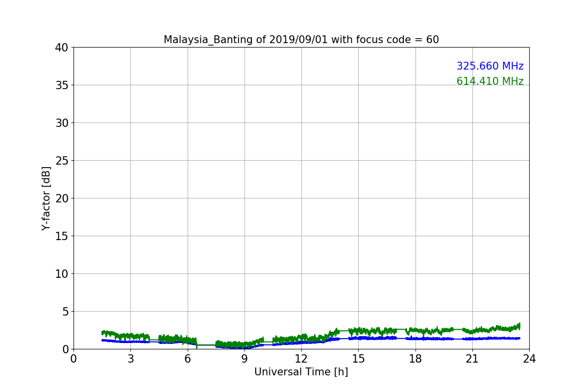Click the x-axis tick label 9
The width and height of the screenshot is (588, 392).
pyautogui.click(x=245, y=358)
